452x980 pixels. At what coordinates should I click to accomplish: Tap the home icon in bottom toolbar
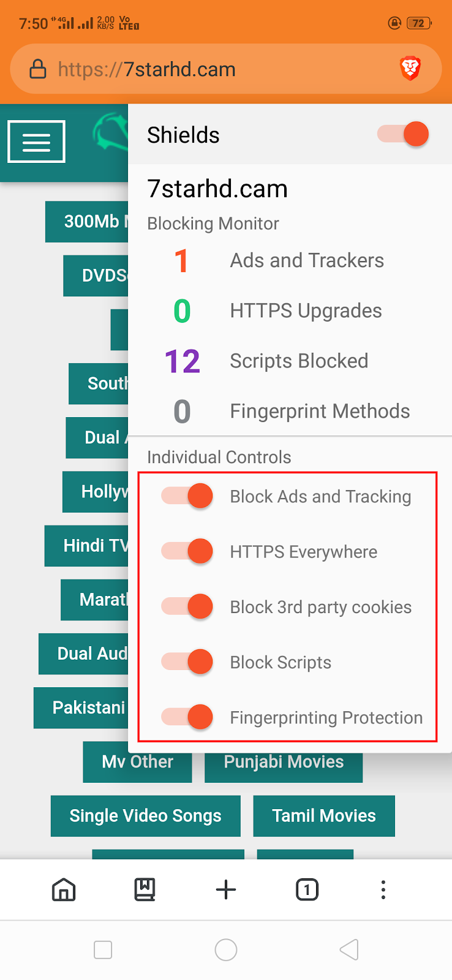tap(64, 889)
